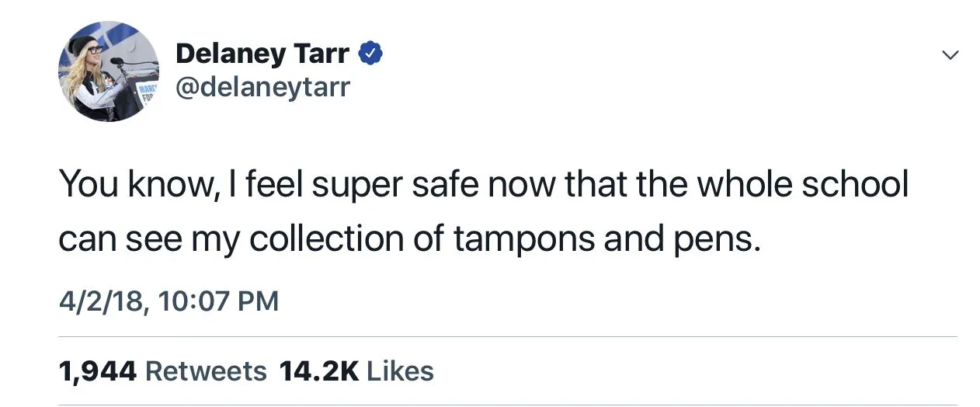This screenshot has width=980, height=407.
Task: View the list of 1,944 Retweets
Action: click(x=162, y=371)
